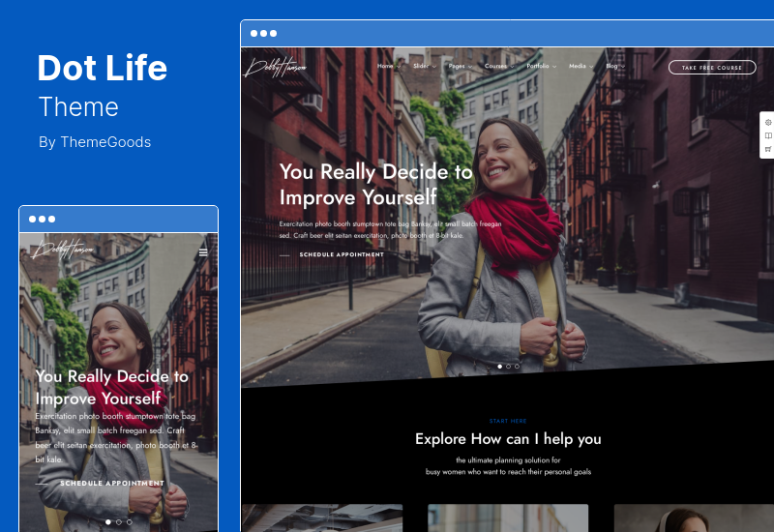Viewport: 774px width, 532px height.
Task: Tap Schedule Appointment in mobile preview
Action: click(112, 483)
